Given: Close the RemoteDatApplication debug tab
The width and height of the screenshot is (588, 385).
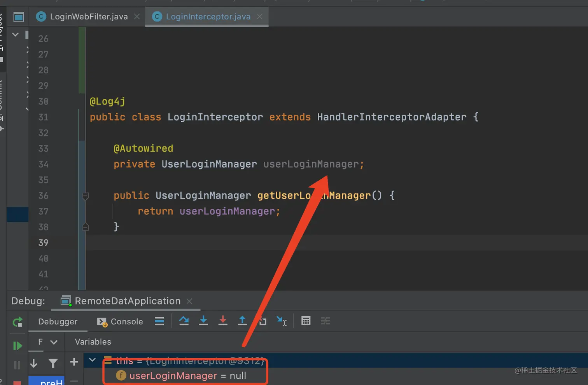Looking at the screenshot, I should coord(189,301).
